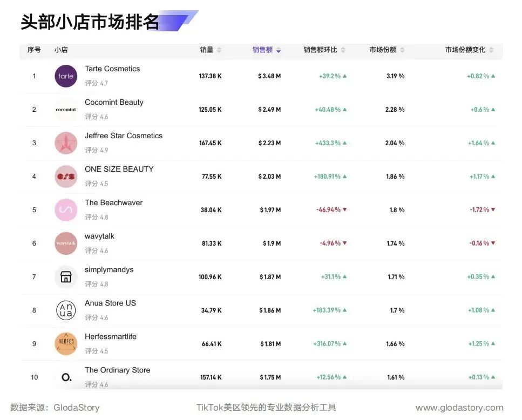Click The Ordinary Store logo
The height and width of the screenshot is (420, 522).
(66, 377)
